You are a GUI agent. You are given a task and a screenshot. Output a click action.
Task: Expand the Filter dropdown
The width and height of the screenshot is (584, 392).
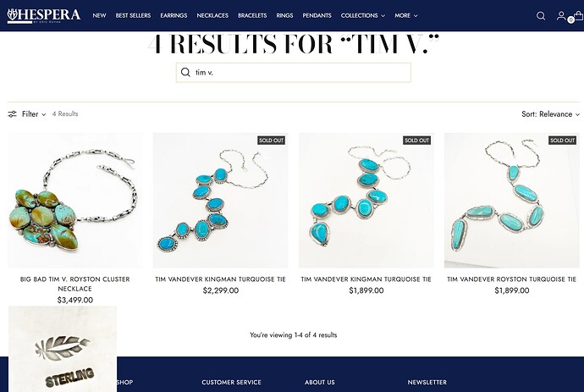pos(34,114)
